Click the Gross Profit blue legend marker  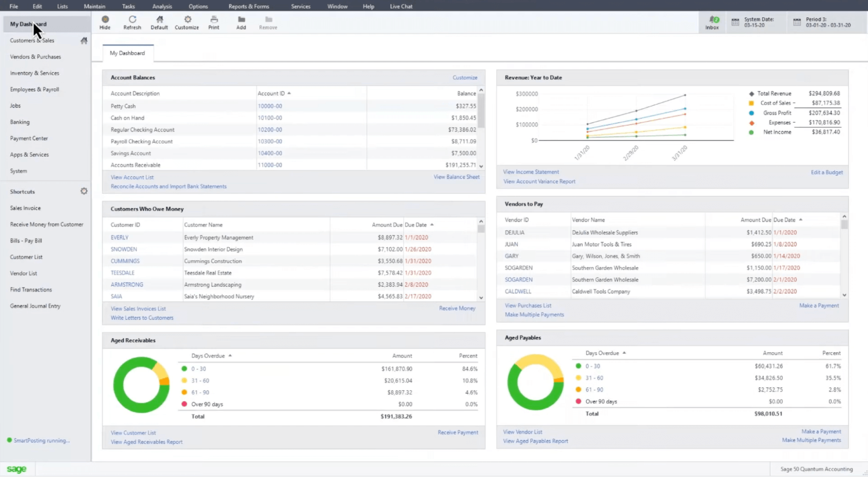[x=751, y=113]
